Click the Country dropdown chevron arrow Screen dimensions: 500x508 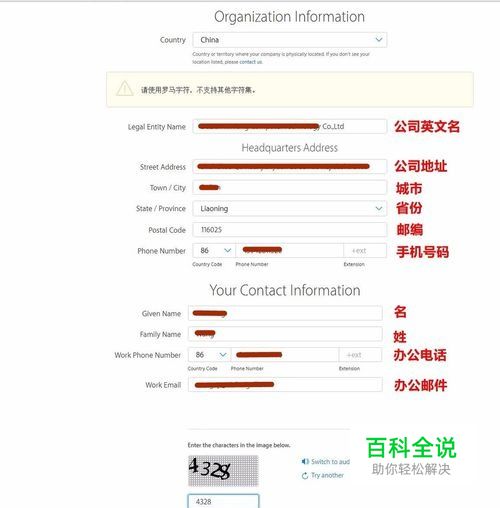tap(379, 40)
